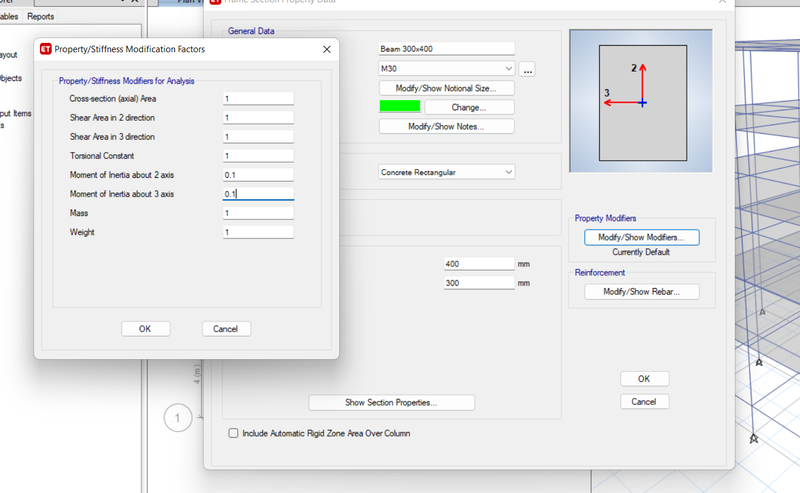Cancel the Property/Stiffness Modification Factors dialog
Screen dimensions: 800x493
click(226, 329)
